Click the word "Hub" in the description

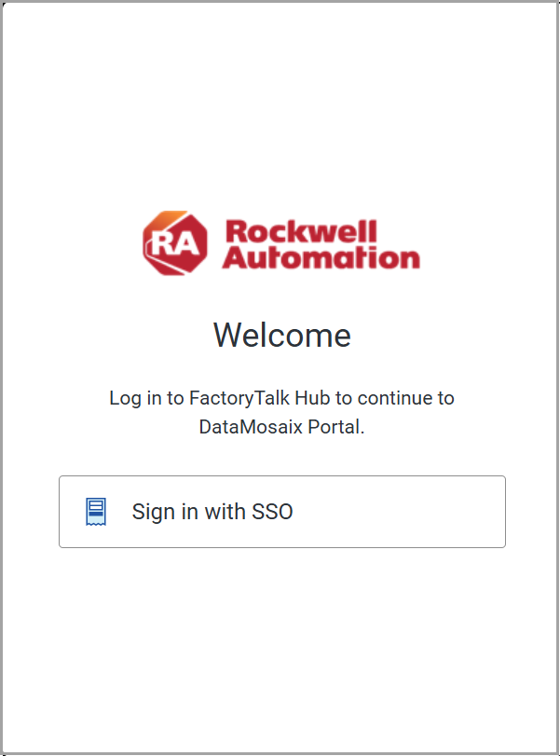coord(312,398)
